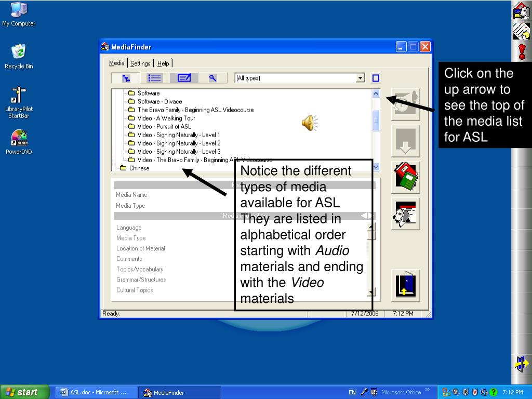
Task: Open the Settings tab
Action: pos(140,63)
